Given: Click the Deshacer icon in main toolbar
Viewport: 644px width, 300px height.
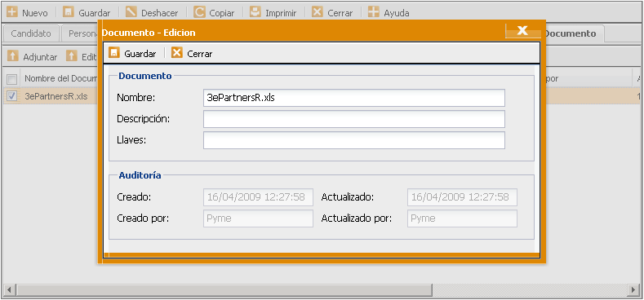Looking at the screenshot, I should click(x=131, y=12).
